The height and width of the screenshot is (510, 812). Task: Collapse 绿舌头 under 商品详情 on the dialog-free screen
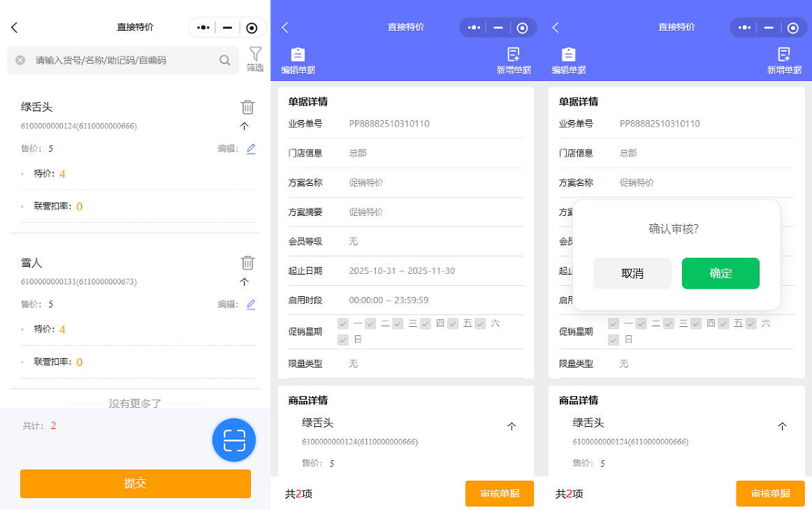pos(512,426)
